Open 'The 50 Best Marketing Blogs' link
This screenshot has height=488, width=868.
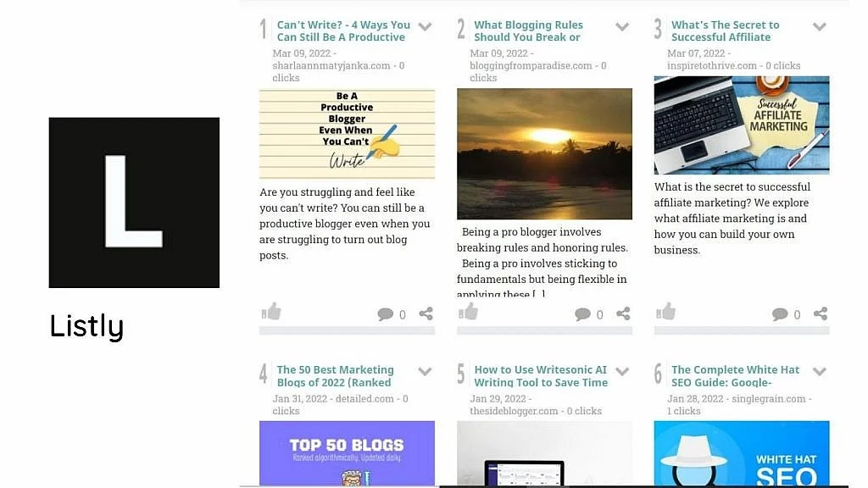[x=336, y=375]
